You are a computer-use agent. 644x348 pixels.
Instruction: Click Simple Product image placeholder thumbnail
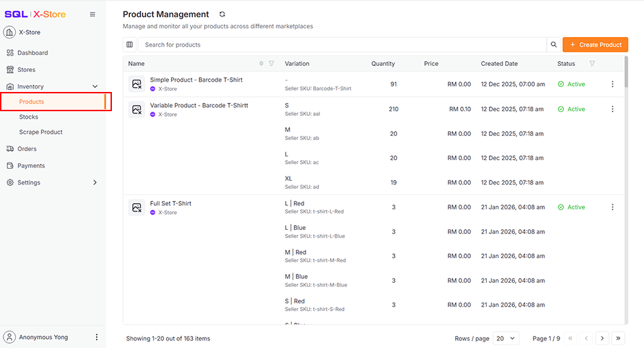click(137, 84)
